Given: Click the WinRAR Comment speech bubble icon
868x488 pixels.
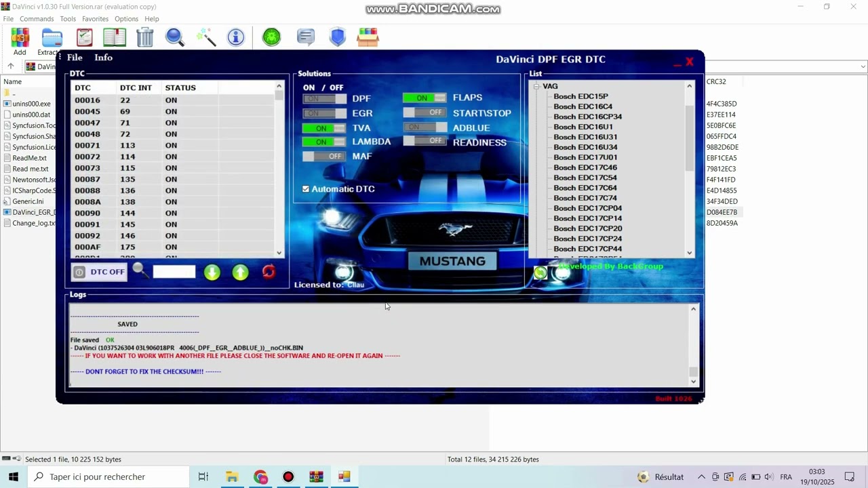Looking at the screenshot, I should coord(306,37).
